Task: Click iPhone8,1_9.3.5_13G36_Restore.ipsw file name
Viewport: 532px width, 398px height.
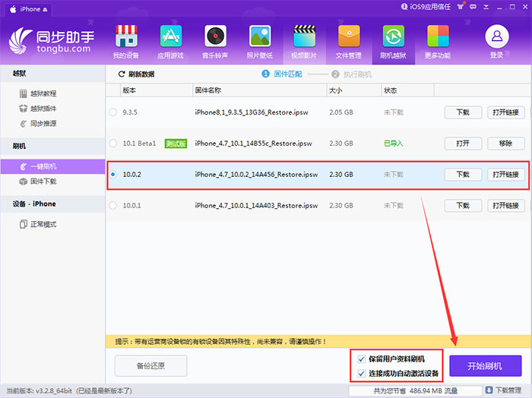Action: coord(252,112)
